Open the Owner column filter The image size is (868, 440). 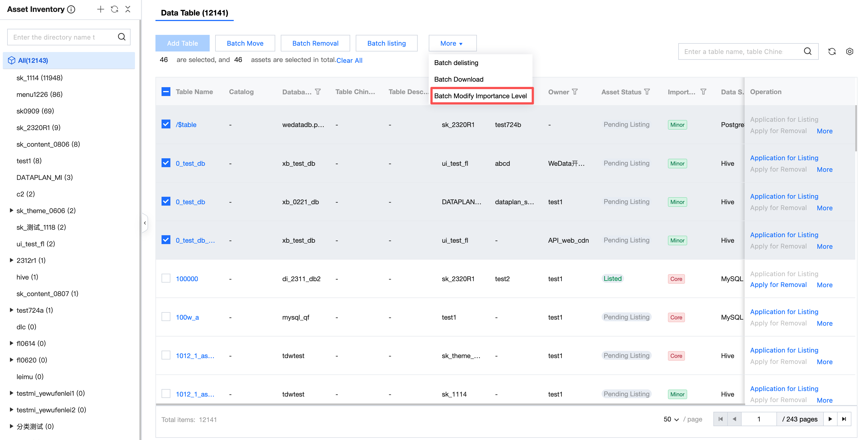[575, 92]
